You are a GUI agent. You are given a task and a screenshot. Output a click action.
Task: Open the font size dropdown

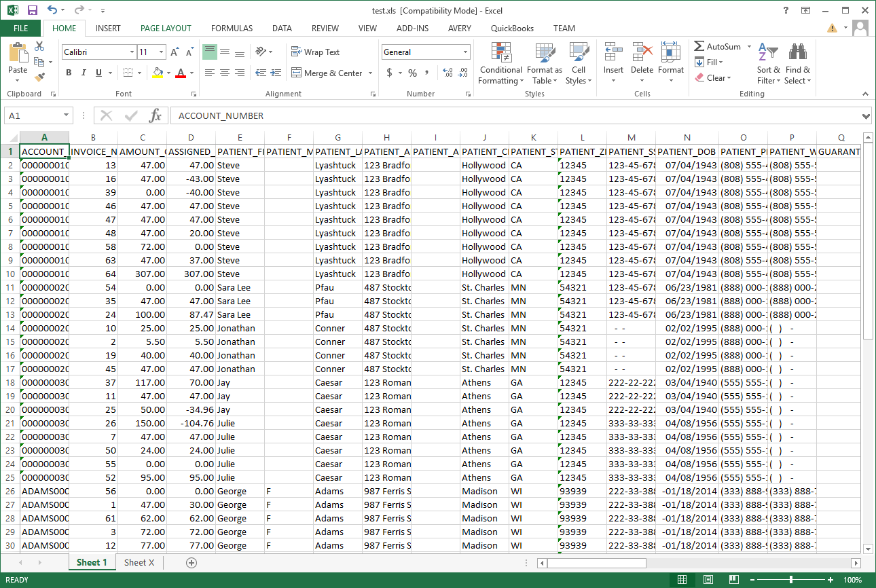pos(161,52)
